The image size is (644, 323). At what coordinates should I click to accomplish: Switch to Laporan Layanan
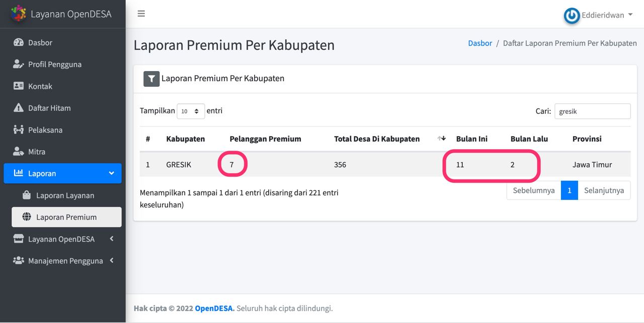click(66, 195)
